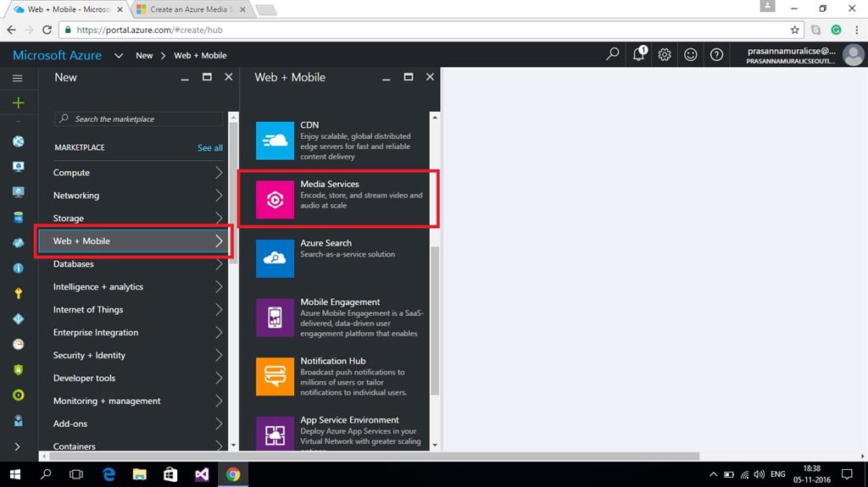Bookmark page with the star icon
This screenshot has height=487, width=868.
(x=795, y=30)
